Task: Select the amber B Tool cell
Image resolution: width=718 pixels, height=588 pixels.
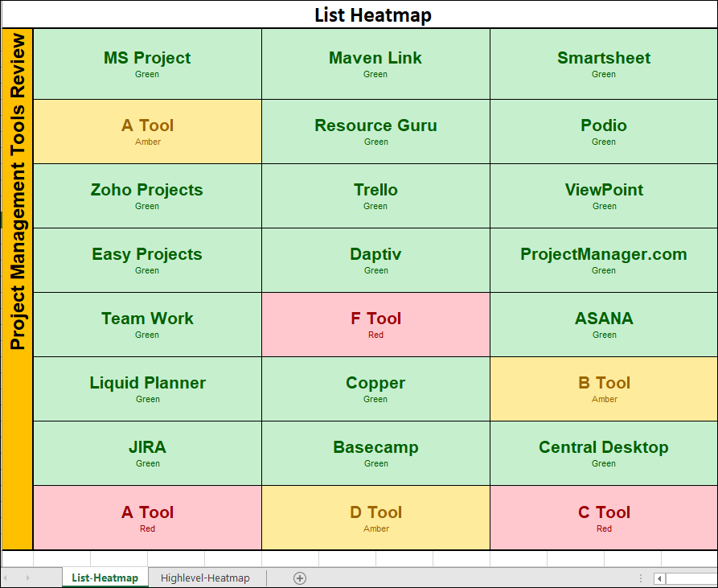Action: (604, 389)
